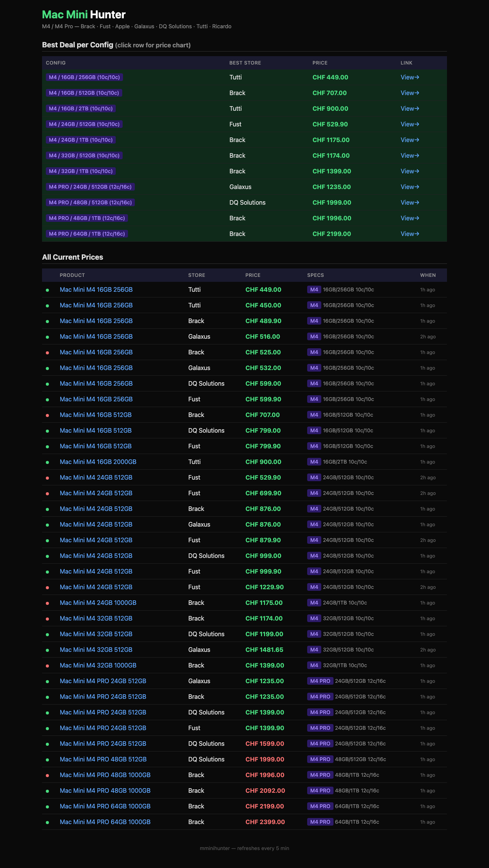This screenshot has height=868, width=489.
Task: Open View link for M4 32GB 512GB config
Action: point(410,155)
